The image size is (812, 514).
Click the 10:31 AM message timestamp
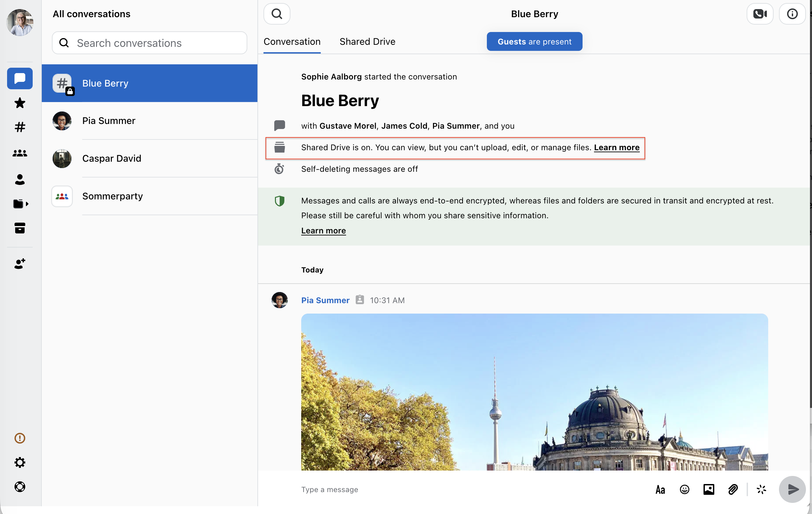click(x=387, y=300)
